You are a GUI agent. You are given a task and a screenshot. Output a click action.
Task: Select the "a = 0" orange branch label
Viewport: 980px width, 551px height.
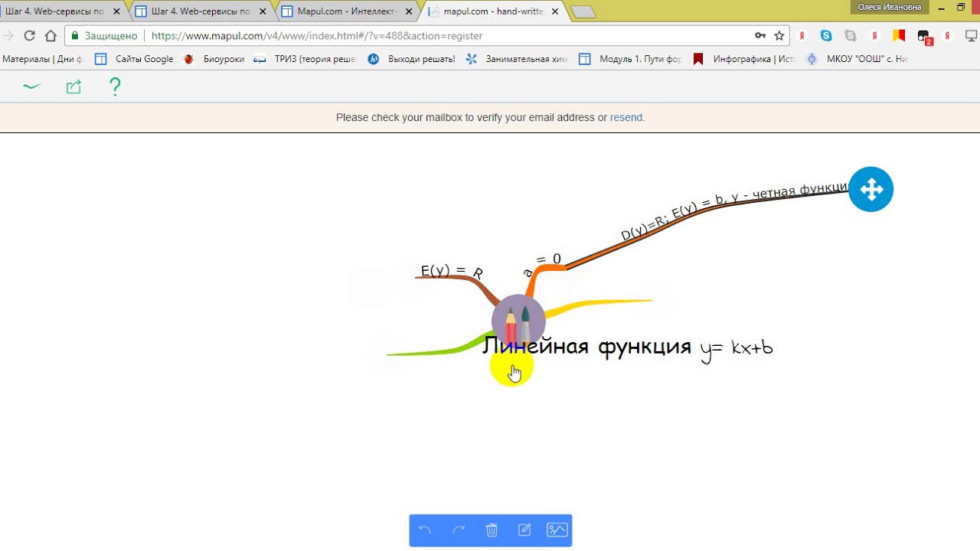point(542,264)
